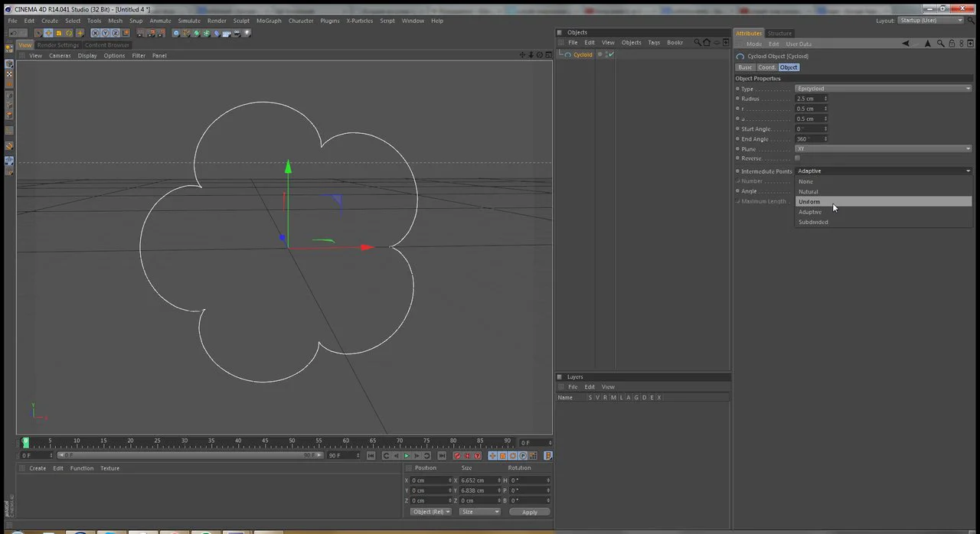
Task: Click the timeline frame 50 marker
Action: point(292,441)
